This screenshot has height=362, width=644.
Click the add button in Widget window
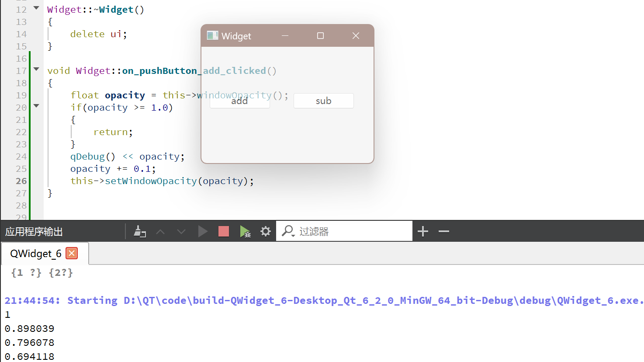coord(239,101)
